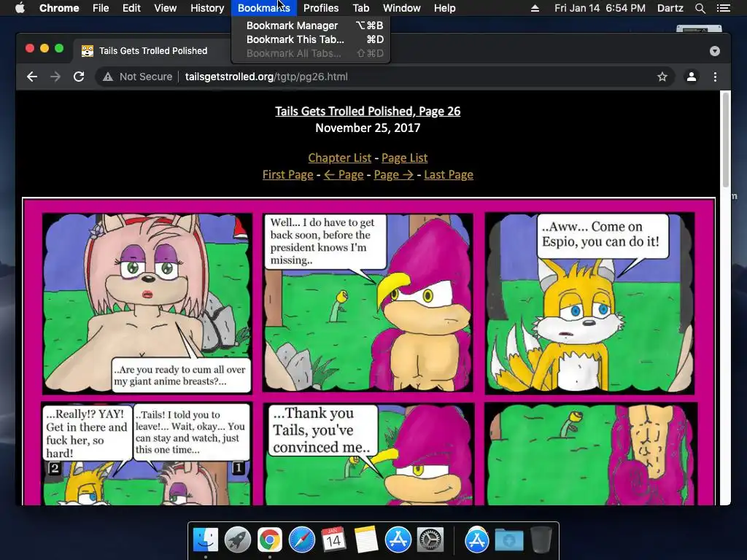Image resolution: width=747 pixels, height=560 pixels.
Task: Follow the Chapter List link
Action: 340,157
